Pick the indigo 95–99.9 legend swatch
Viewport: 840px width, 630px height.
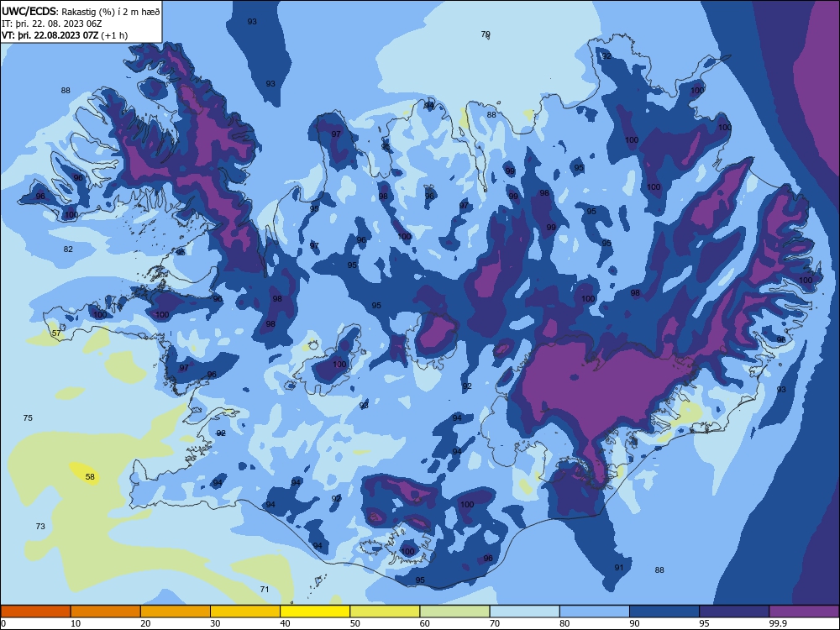(734, 612)
